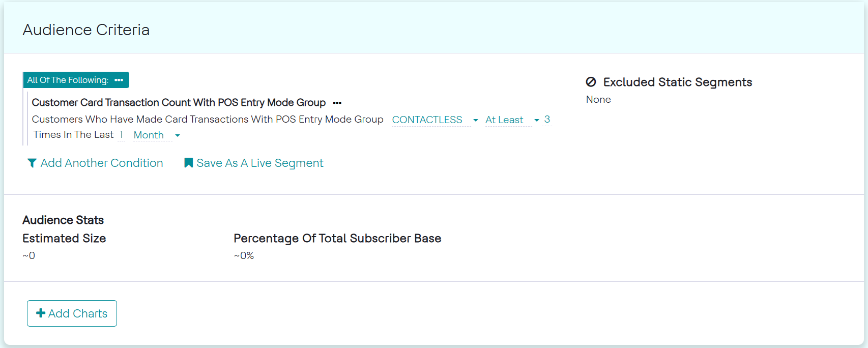
Task: Click the Customer Card Transaction Count condition title
Action: 179,103
